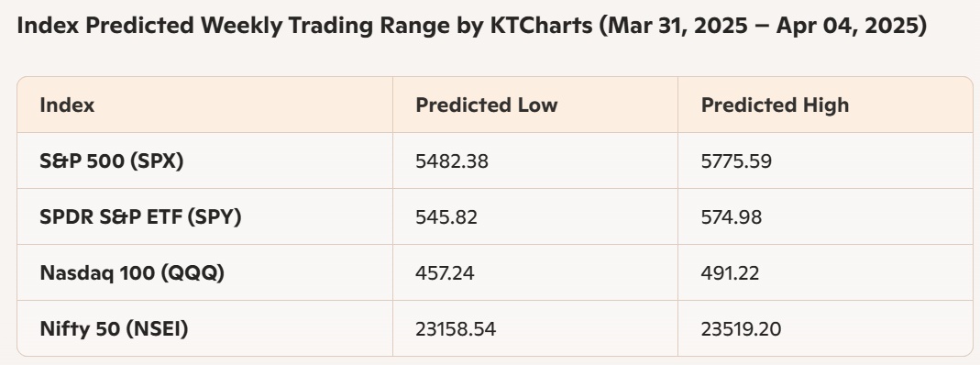Click the QQQ predicted low 457.24
The image size is (980, 365).
click(445, 273)
